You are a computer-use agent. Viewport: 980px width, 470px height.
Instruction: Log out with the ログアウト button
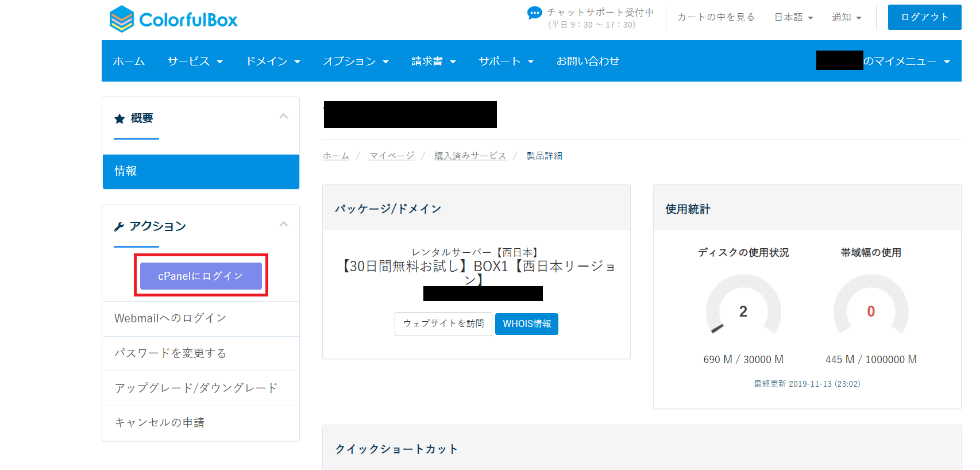924,17
